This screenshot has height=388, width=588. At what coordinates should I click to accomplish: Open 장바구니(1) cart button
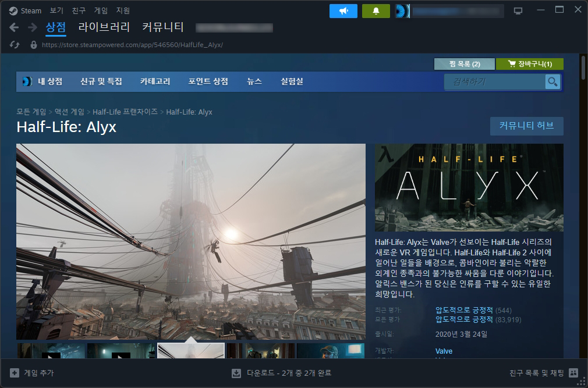click(x=530, y=64)
